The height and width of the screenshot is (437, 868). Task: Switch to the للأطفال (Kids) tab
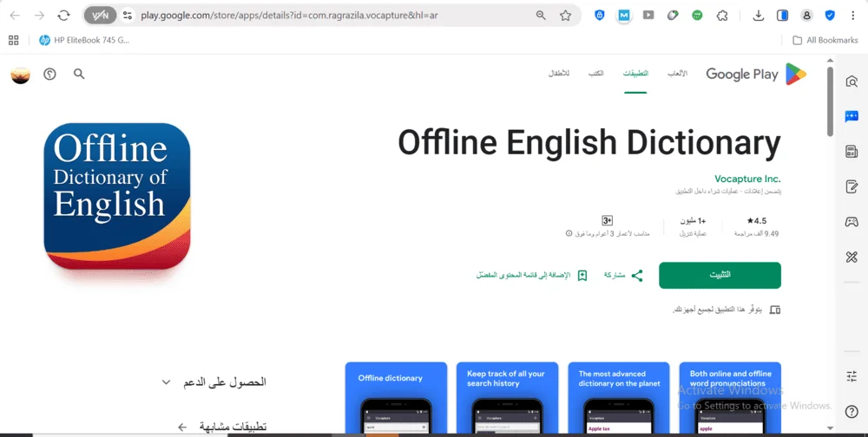(558, 74)
